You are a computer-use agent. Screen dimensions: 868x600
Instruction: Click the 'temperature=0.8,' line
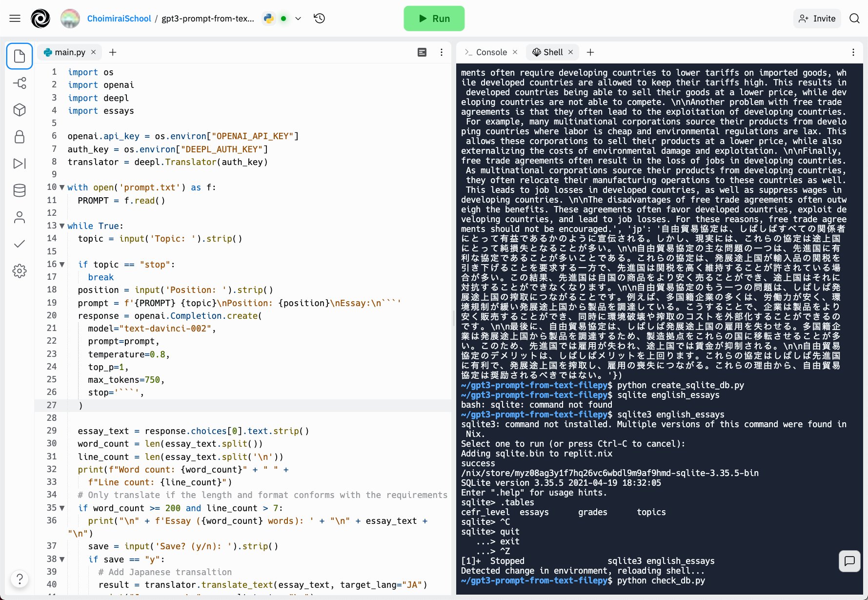pos(129,354)
